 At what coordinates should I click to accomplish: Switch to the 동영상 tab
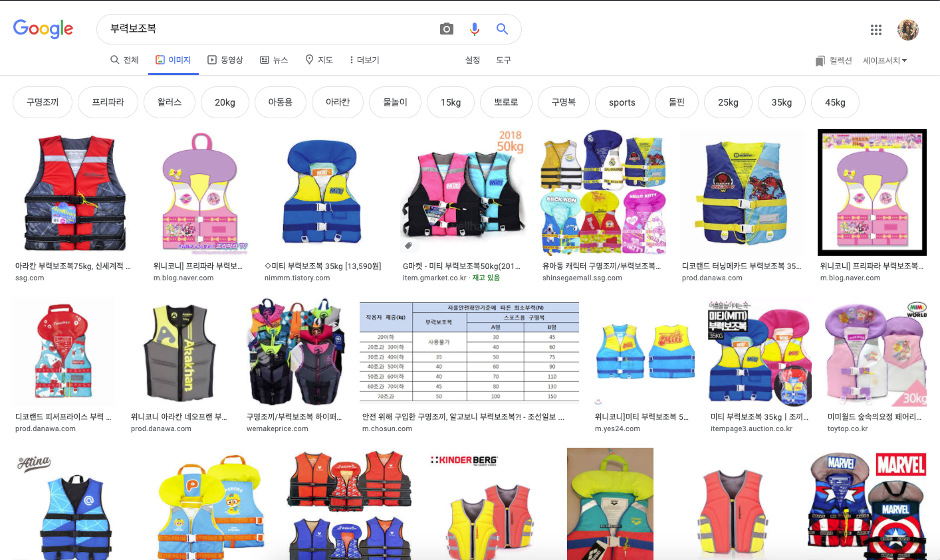pos(225,60)
